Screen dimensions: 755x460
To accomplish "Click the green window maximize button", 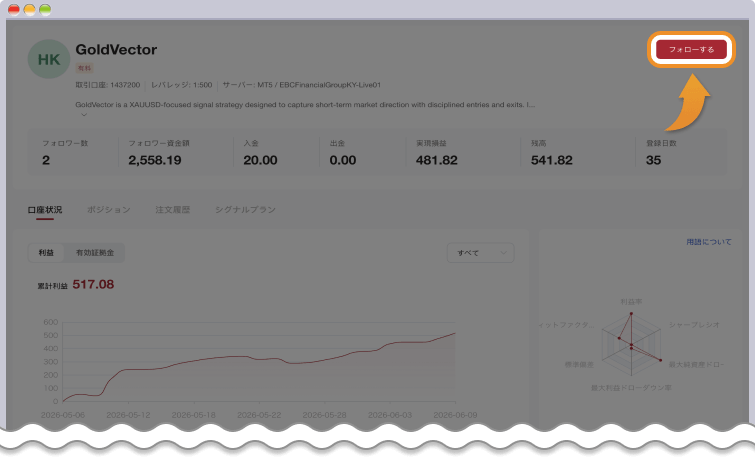I will pos(45,10).
